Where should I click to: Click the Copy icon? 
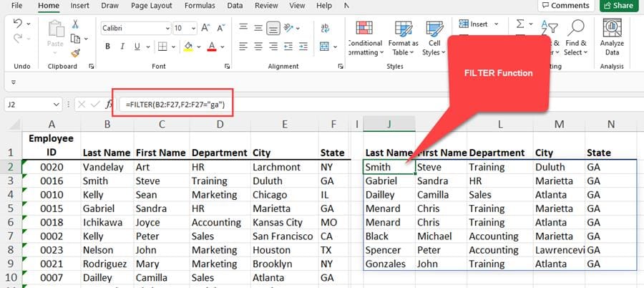tap(75, 39)
